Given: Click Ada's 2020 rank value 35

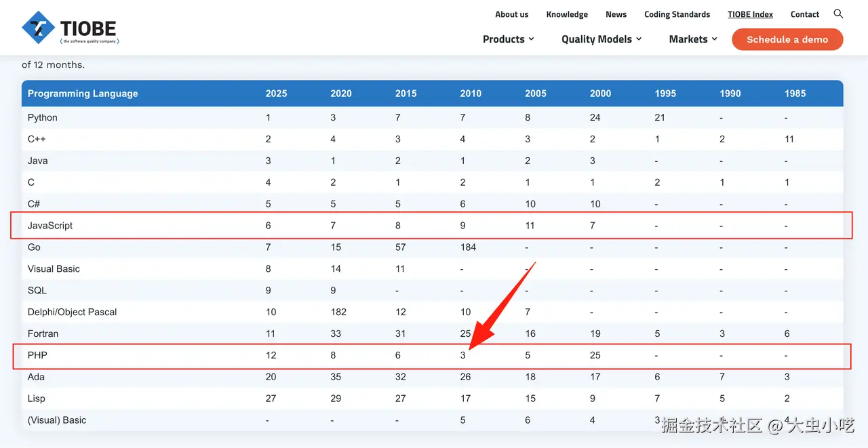Looking at the screenshot, I should click(336, 377).
